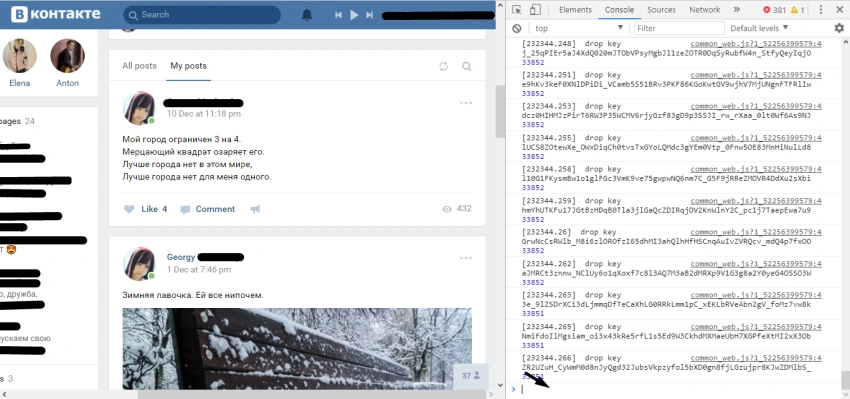850x399 pixels.
Task: Play the audio track
Action: point(354,15)
